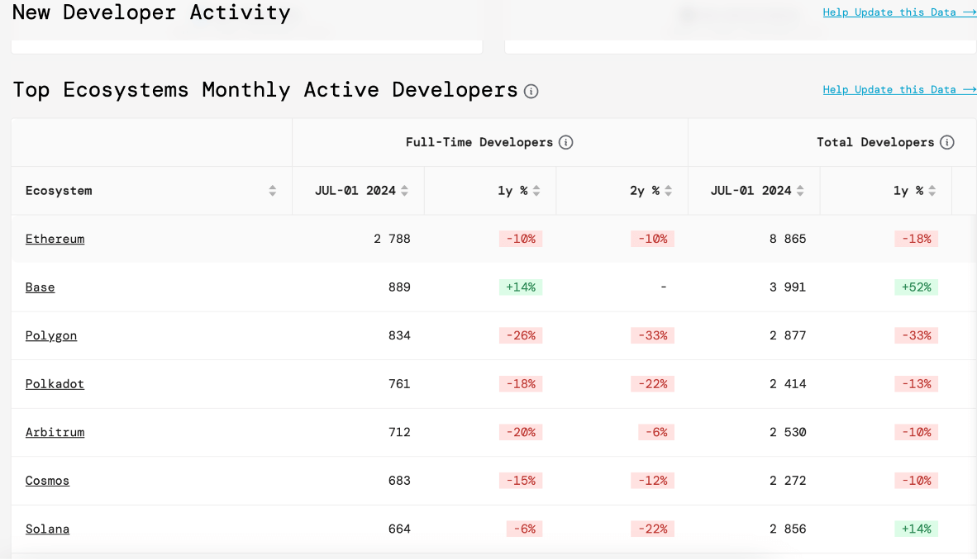Viewport: 977px width, 560px height.
Task: Sort by Full-Time Developers 2y % column
Action: point(668,191)
